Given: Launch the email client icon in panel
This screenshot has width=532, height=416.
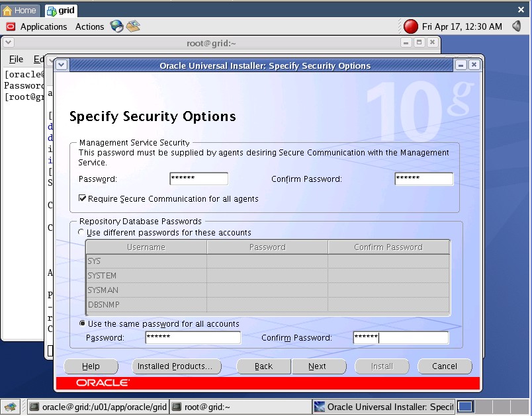Looking at the screenshot, I should [x=134, y=26].
